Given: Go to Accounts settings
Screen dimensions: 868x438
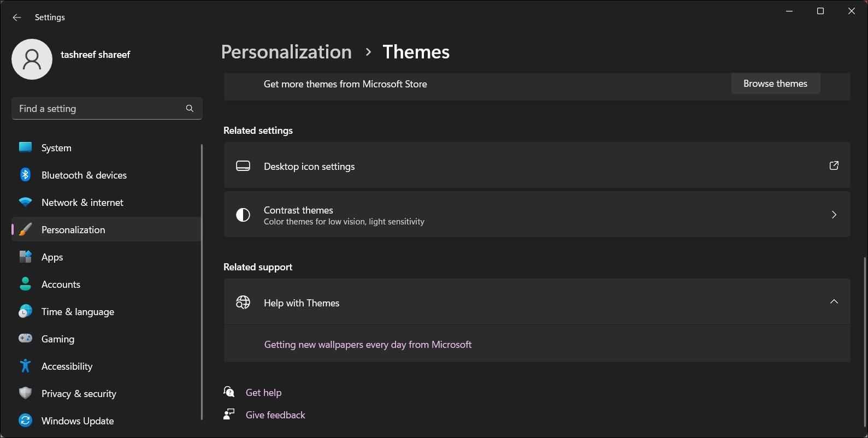Looking at the screenshot, I should click(x=61, y=285).
